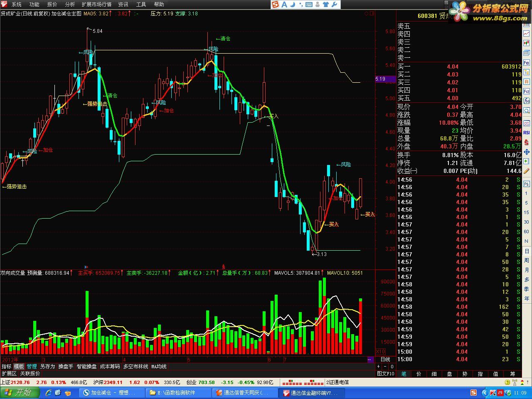Viewport: 532px width, 399px height.
Task: Select the 多空布林线 indicator button
Action: [x=135, y=367]
